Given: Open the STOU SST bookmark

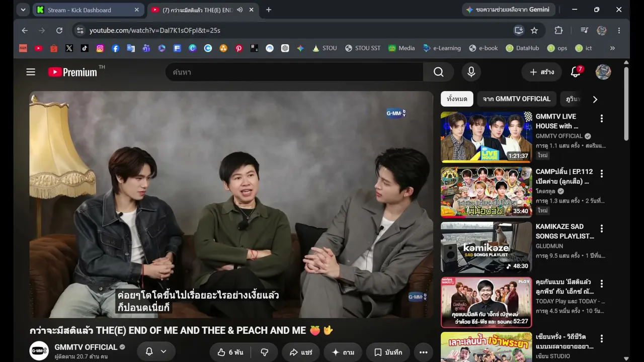Looking at the screenshot, I should [363, 48].
